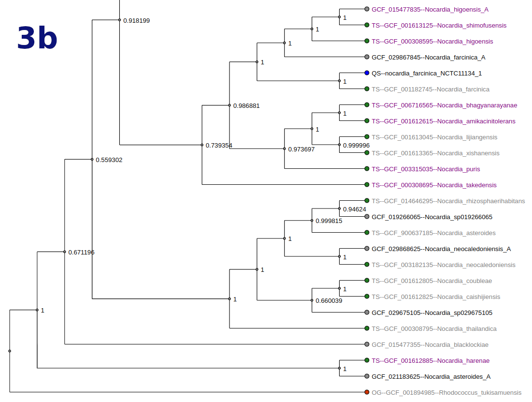Select leaf label GCF_015477835--Nocardia_higoensis_A

coord(430,10)
